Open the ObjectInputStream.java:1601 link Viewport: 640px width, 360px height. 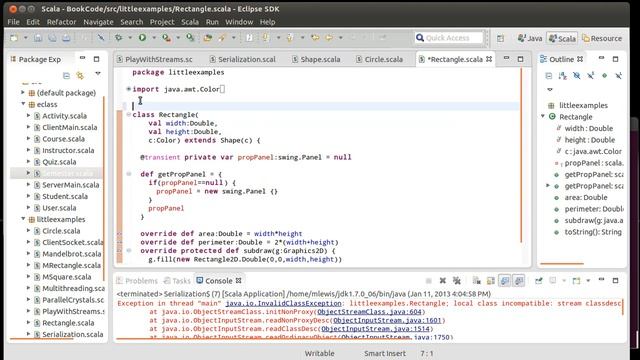(387, 320)
